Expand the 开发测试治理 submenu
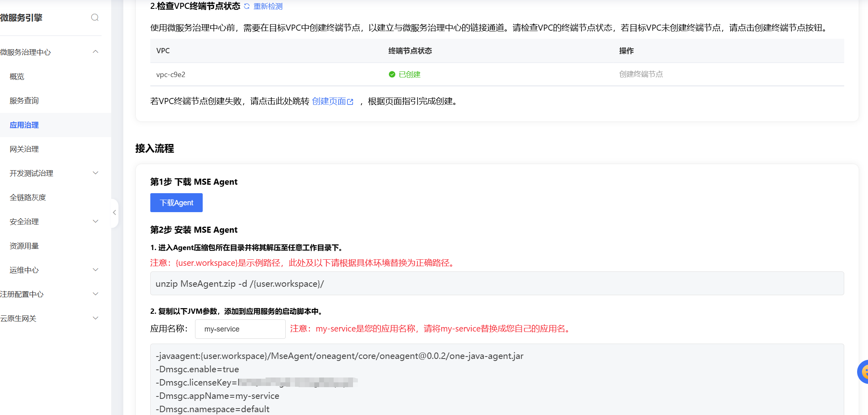Image resolution: width=868 pixels, height=415 pixels. coord(96,173)
